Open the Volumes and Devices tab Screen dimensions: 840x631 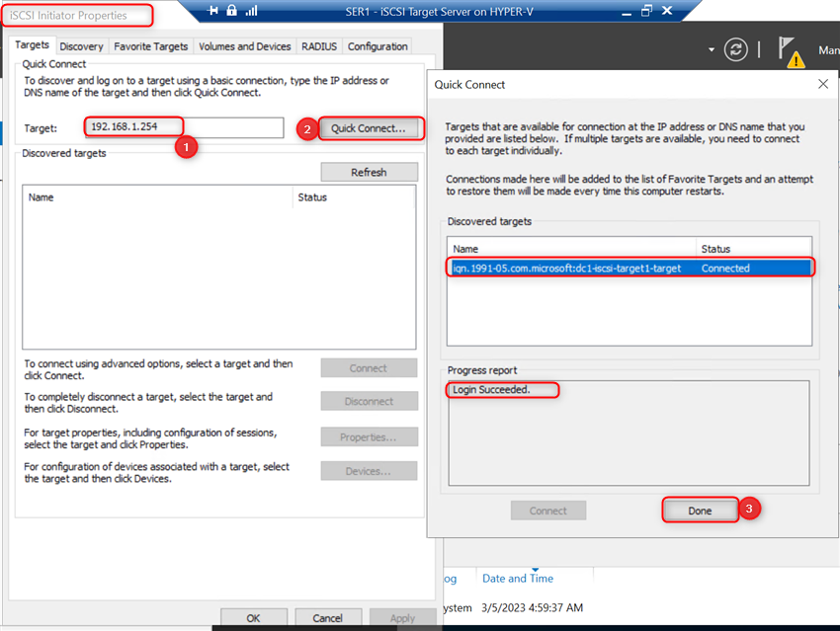click(x=245, y=45)
